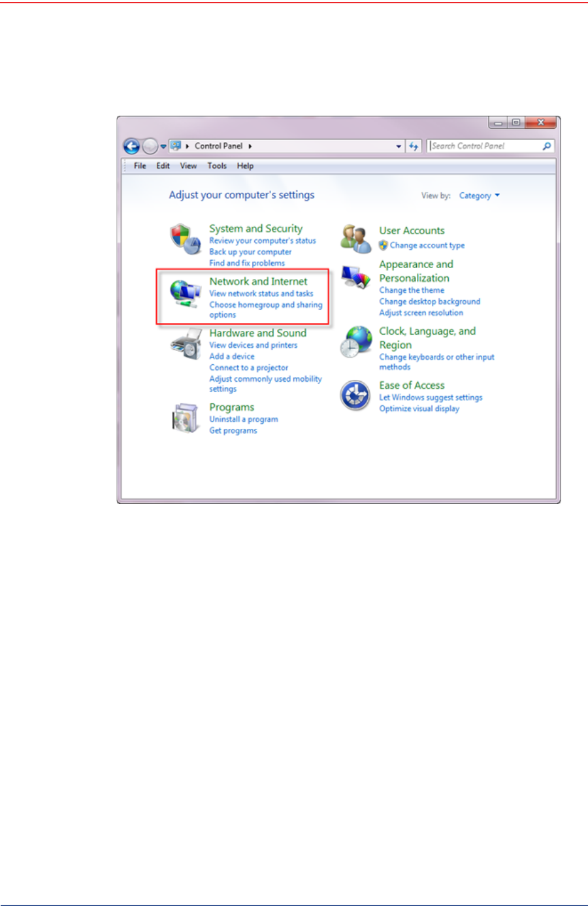This screenshot has width=588, height=912.
Task: Click Optimize visual display
Action: coord(419,409)
